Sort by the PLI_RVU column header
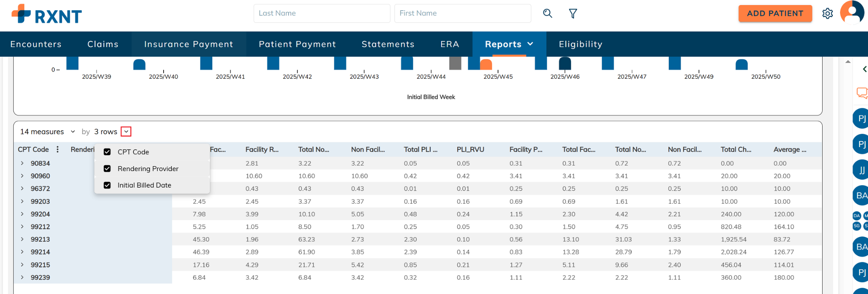The width and height of the screenshot is (868, 294). coord(470,150)
